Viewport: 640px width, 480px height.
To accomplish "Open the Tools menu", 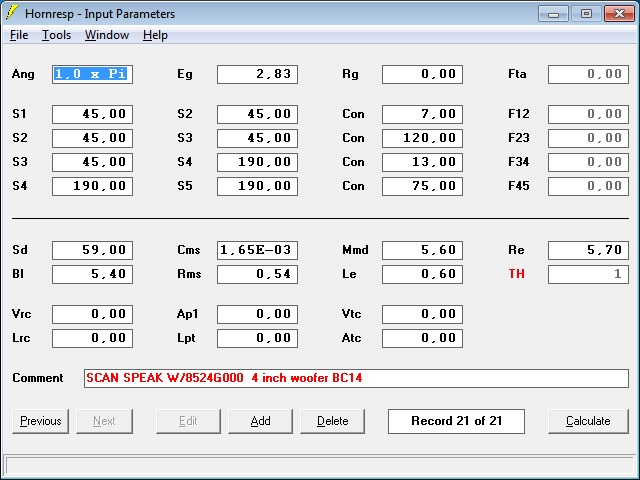I will [x=56, y=35].
